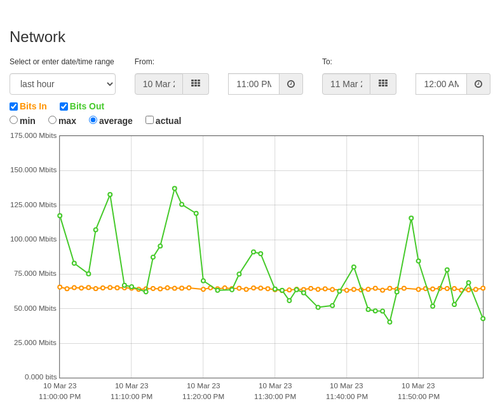Screen dimensions: 500x403
Task: Click the lowest green Bits Out data point
Action: click(390, 322)
